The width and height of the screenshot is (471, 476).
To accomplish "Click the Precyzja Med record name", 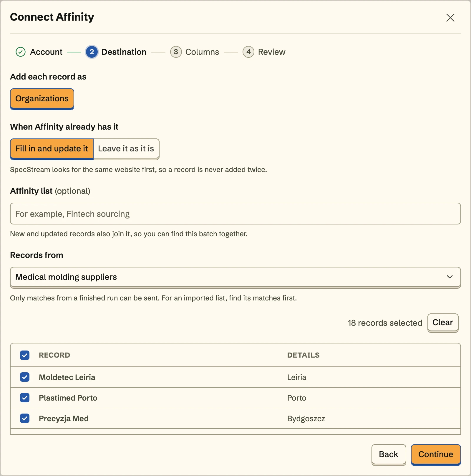I will coord(64,419).
